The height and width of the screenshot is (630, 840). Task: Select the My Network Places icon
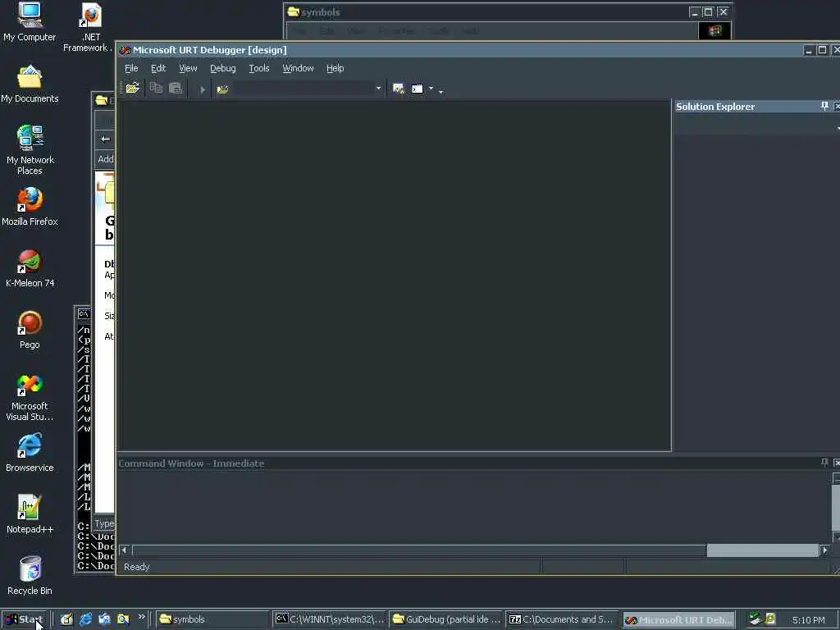(30, 149)
